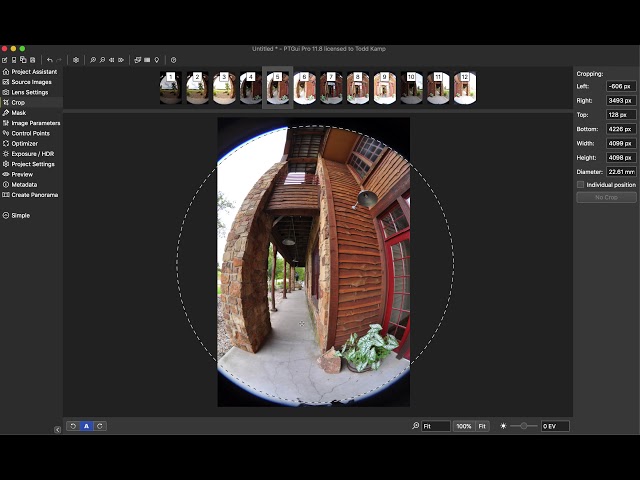Select source image thumbnail 6

[x=304, y=88]
